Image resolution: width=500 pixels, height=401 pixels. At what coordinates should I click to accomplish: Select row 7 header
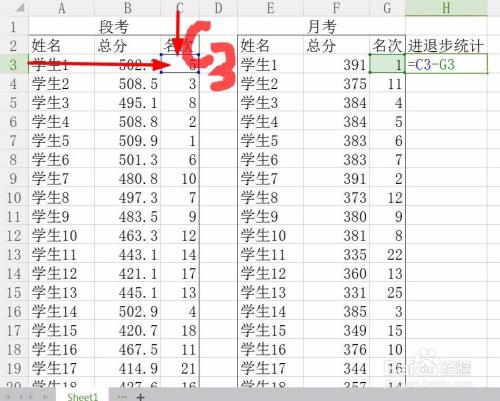(13, 140)
